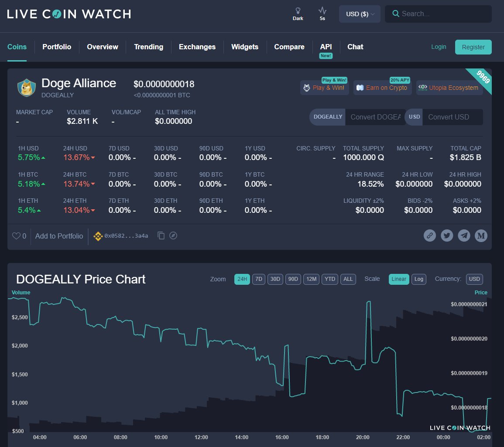Set chart zoom to 7D
Viewport: 504px width, 447px height.
click(x=259, y=279)
